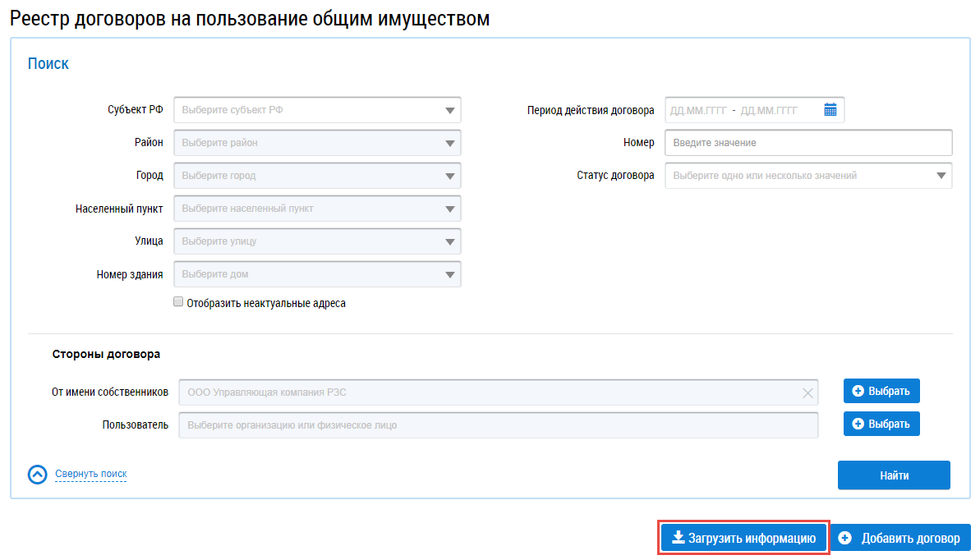Click the Найти button
Viewport: 980px width, 560px height.
(894, 475)
